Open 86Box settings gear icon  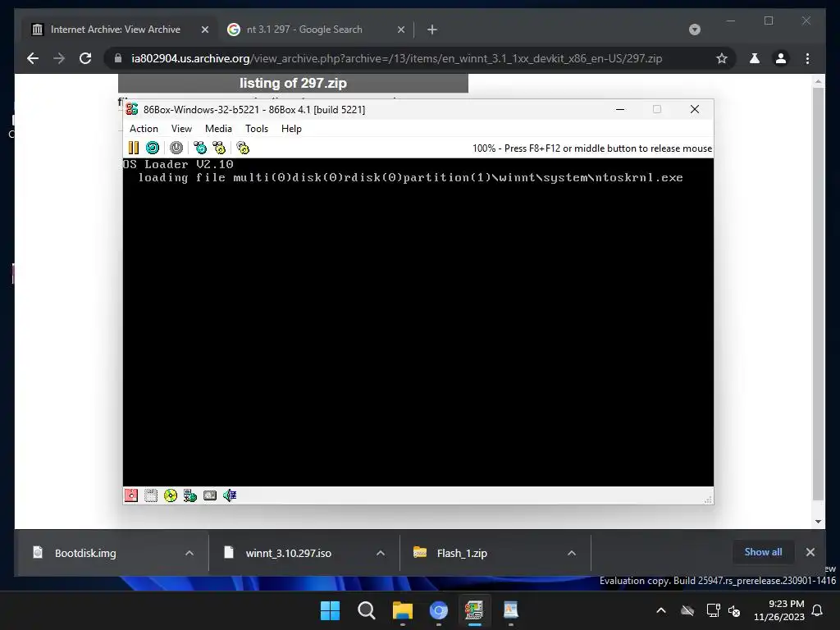pyautogui.click(x=243, y=148)
